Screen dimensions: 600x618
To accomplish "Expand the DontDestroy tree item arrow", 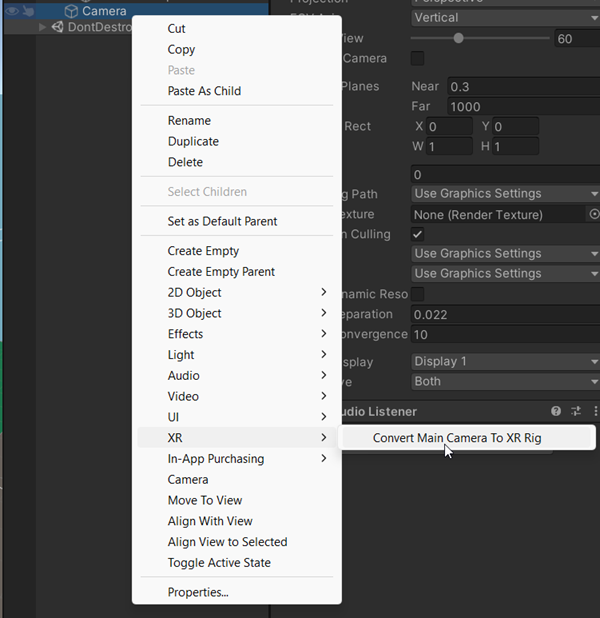I will pos(42,27).
